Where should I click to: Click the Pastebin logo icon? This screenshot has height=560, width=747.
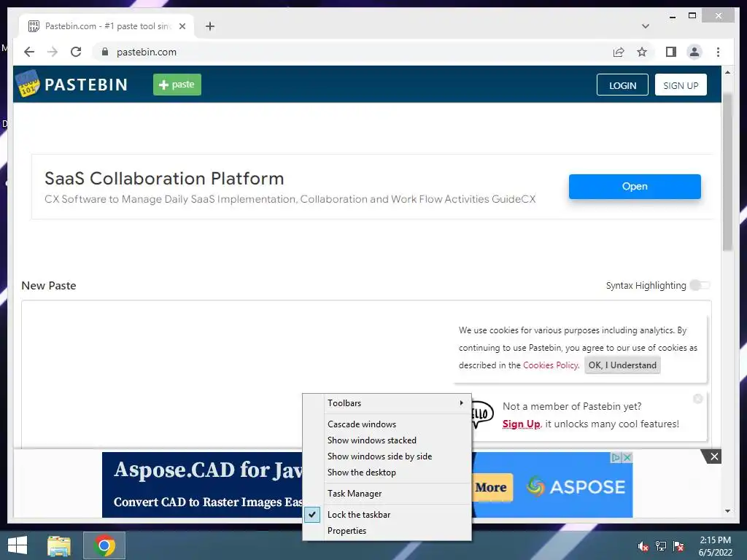(28, 85)
